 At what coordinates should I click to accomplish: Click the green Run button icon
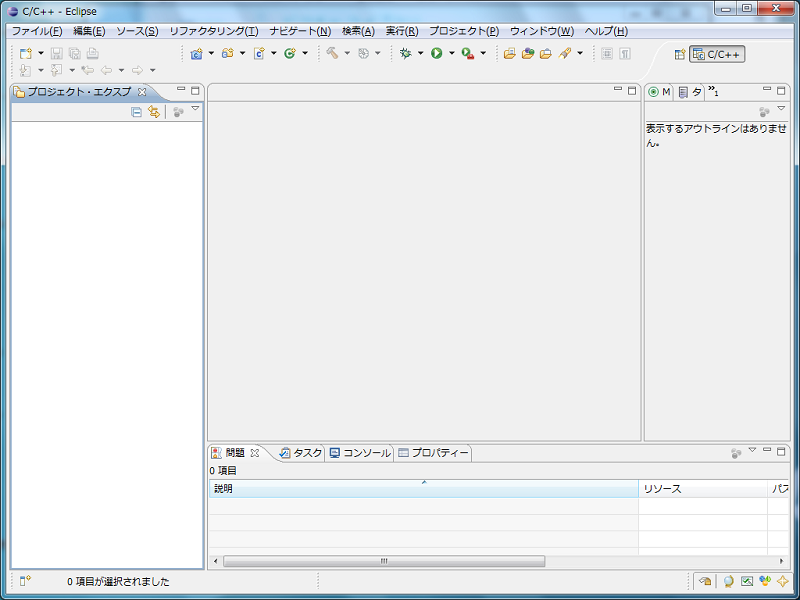[x=437, y=53]
